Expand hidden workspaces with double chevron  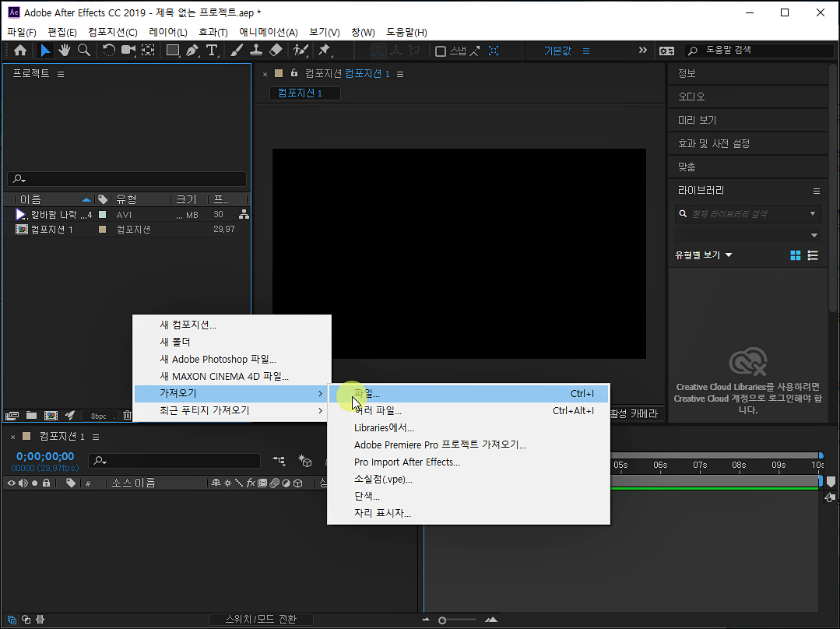tap(642, 51)
